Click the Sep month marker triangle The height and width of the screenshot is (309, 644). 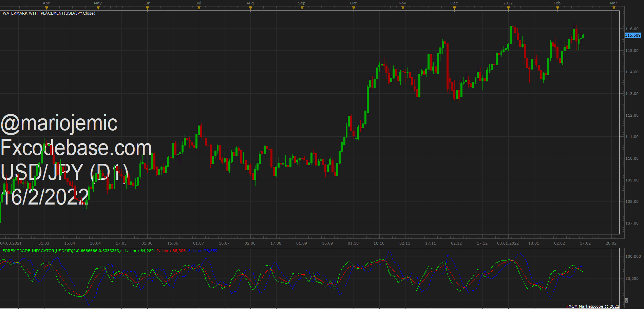click(302, 8)
